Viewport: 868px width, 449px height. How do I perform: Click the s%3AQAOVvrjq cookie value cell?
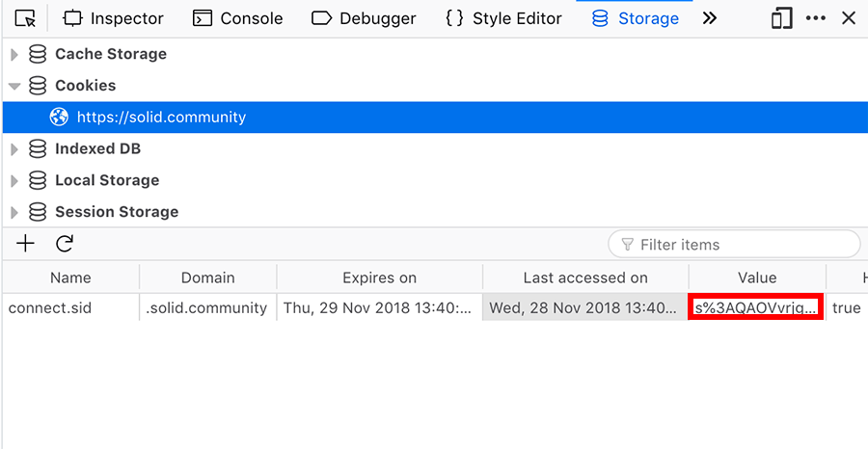756,307
